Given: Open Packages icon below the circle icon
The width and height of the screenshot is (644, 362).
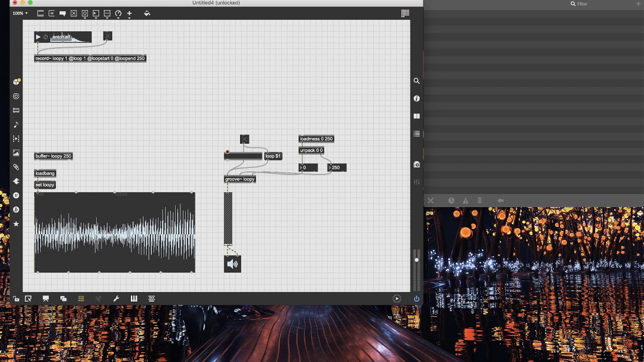Looking at the screenshot, I should 16,110.
